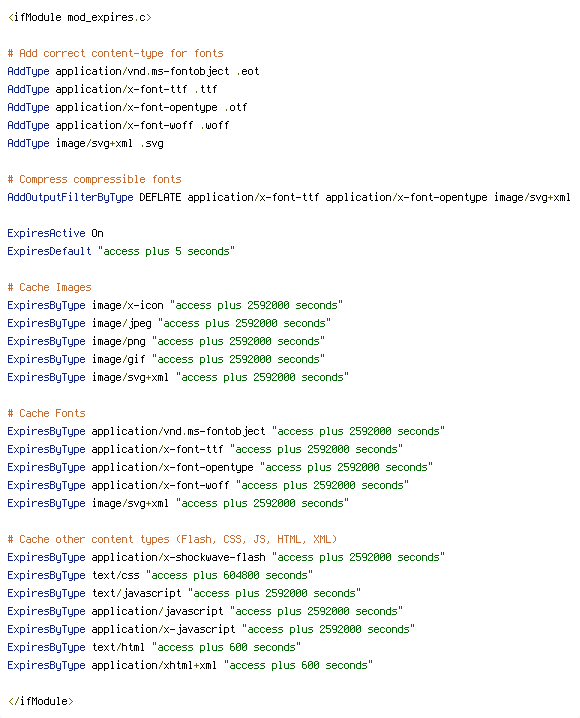The height and width of the screenshot is (718, 580).
Task: Click the '# Cache Images' comment
Action: pyautogui.click(x=49, y=288)
